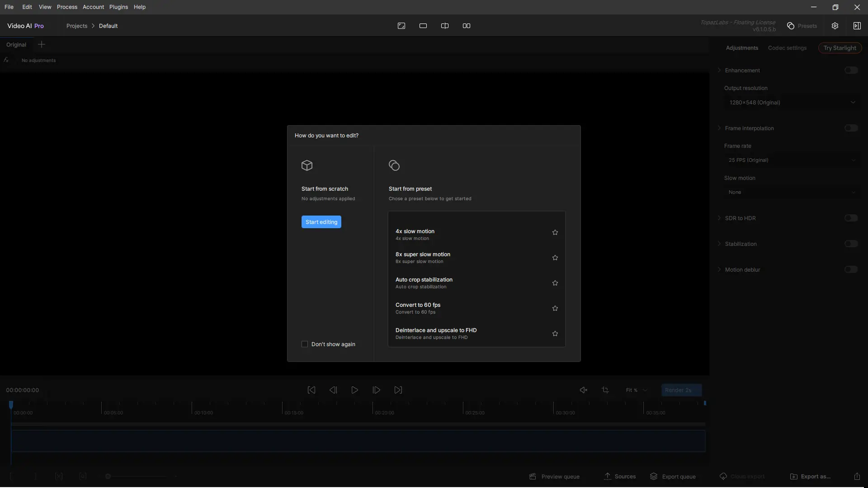Viewport: 868px width, 488px height.
Task: Open the Frame rate dropdown
Action: (792, 160)
